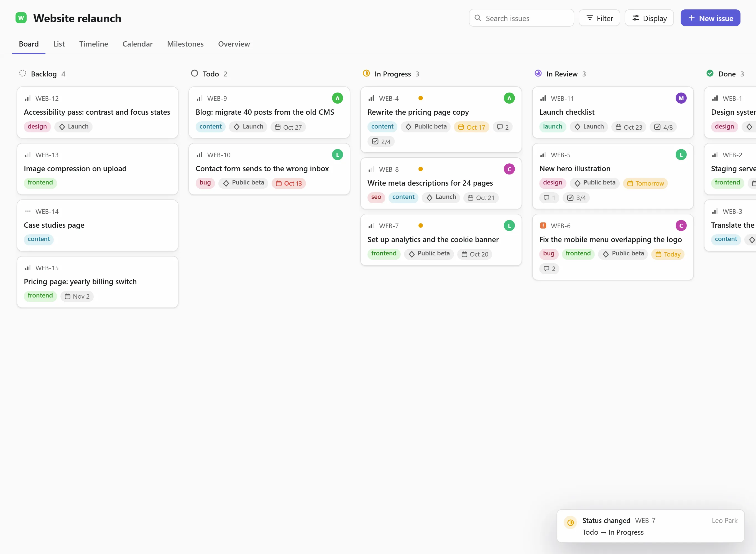This screenshot has width=756, height=554.
Task: Click the Launch milestone on WEB-9
Action: [248, 127]
